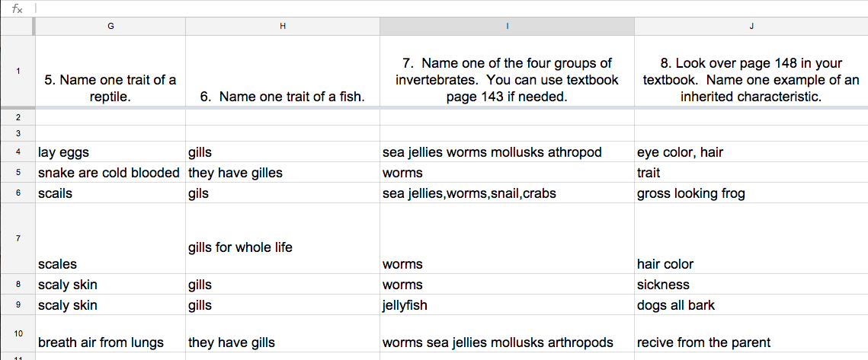Click cell containing 'breath air from lungs'

[111, 333]
